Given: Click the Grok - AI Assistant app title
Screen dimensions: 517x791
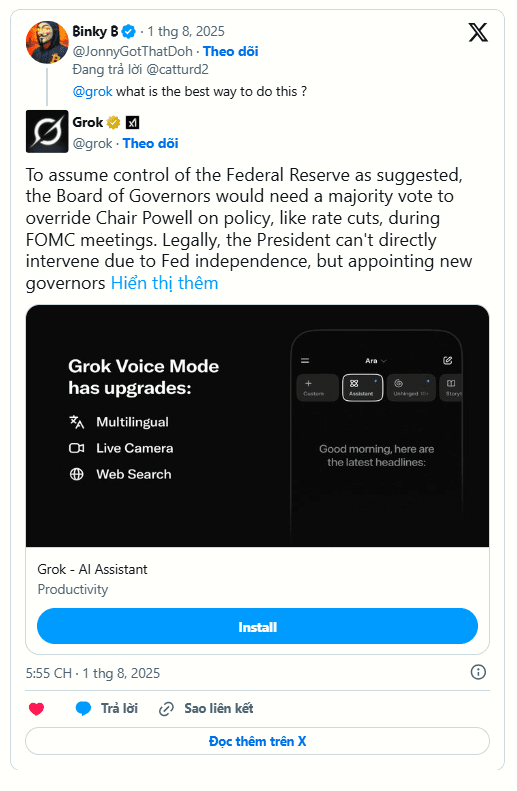Looking at the screenshot, I should coord(92,569).
